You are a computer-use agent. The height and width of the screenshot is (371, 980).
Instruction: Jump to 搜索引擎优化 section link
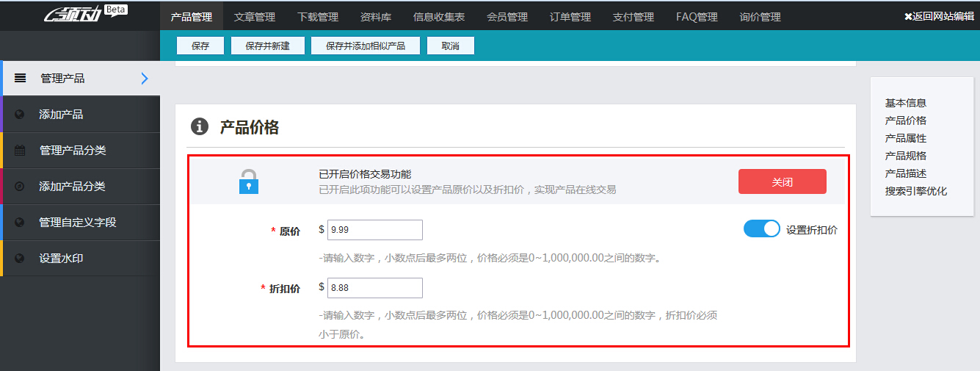pos(915,191)
